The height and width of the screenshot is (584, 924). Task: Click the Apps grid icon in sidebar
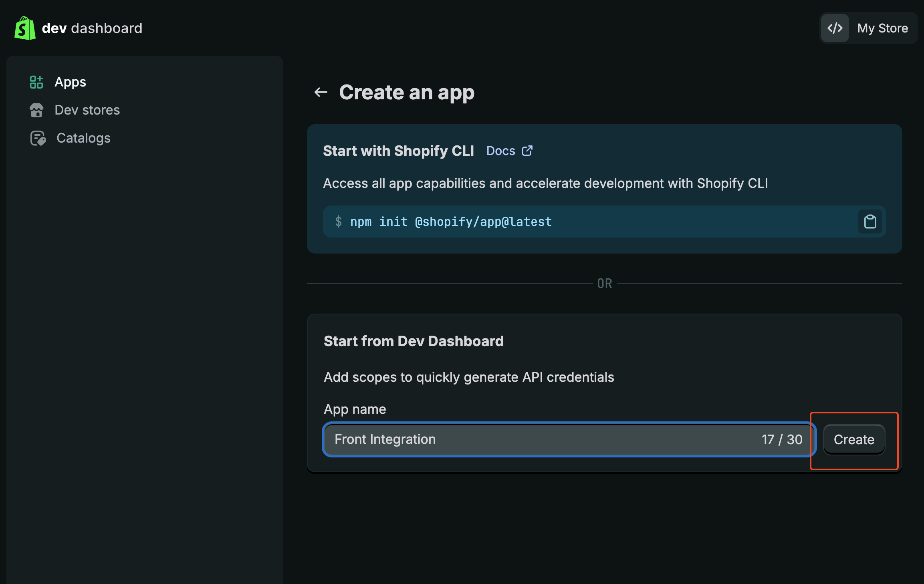36,82
